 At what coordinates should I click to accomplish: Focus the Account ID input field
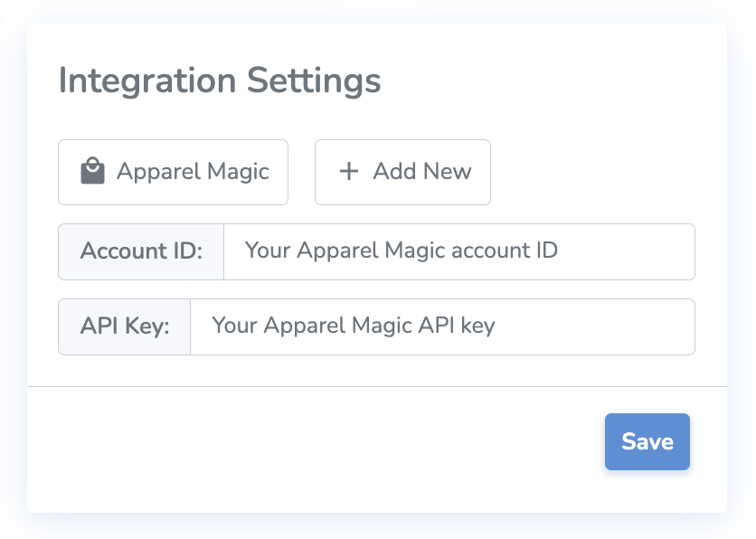[458, 251]
